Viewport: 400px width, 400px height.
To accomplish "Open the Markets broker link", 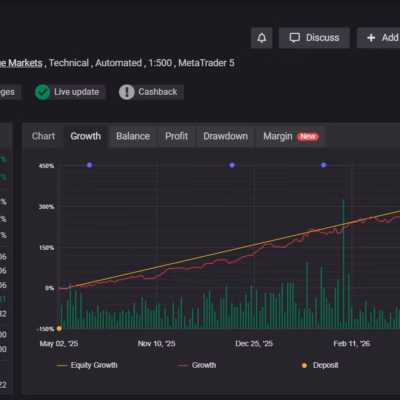I will click(x=21, y=63).
